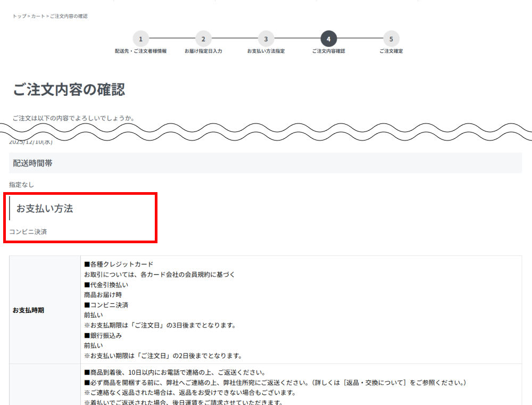This screenshot has width=532, height=405.
Task: Click お支払い方法指定 step label
Action: [x=266, y=51]
